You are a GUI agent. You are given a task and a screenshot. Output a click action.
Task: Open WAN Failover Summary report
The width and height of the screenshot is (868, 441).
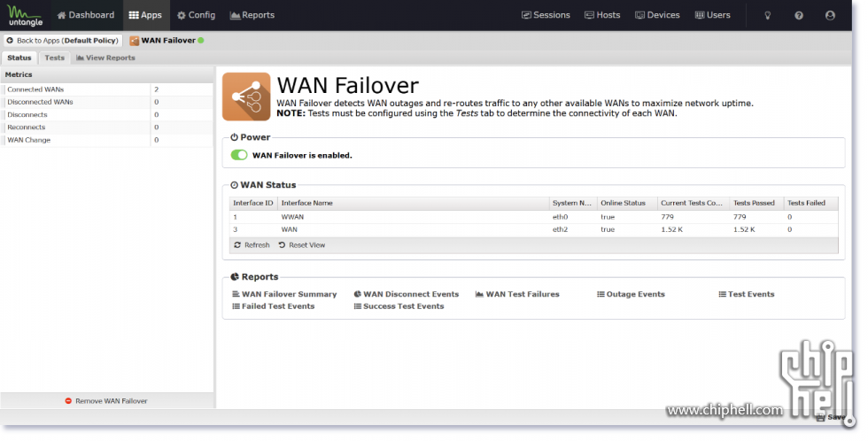tap(284, 294)
